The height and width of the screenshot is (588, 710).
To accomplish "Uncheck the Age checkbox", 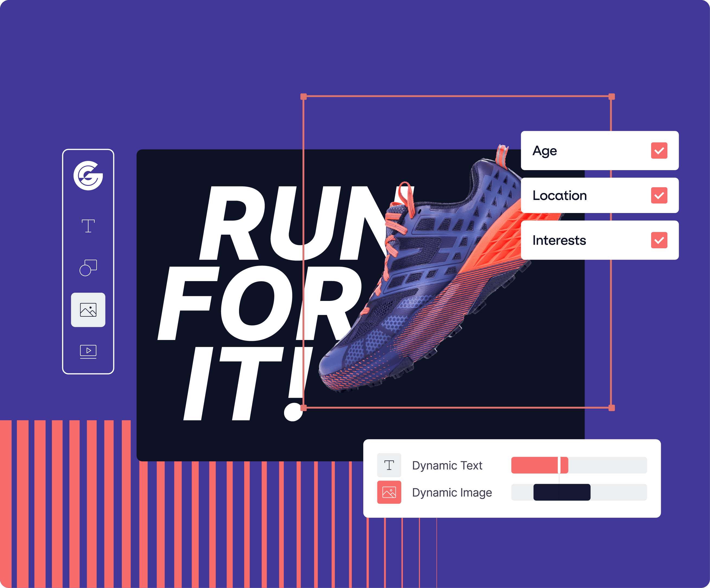I will [x=659, y=151].
